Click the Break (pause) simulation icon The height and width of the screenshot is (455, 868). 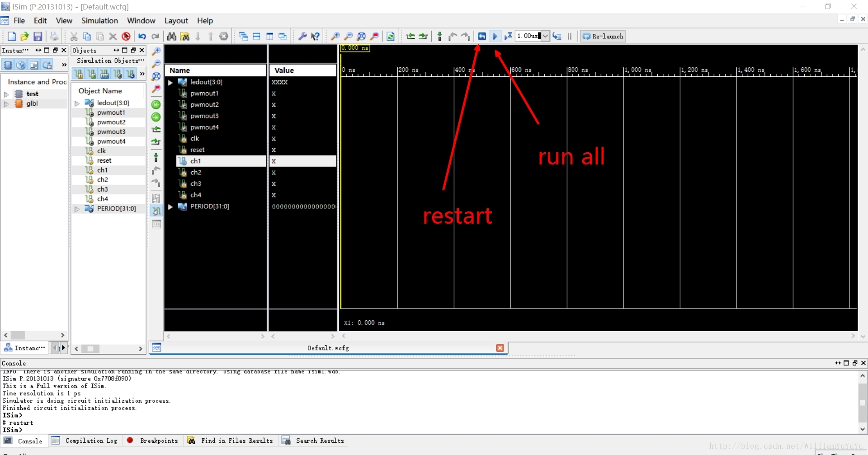[570, 36]
